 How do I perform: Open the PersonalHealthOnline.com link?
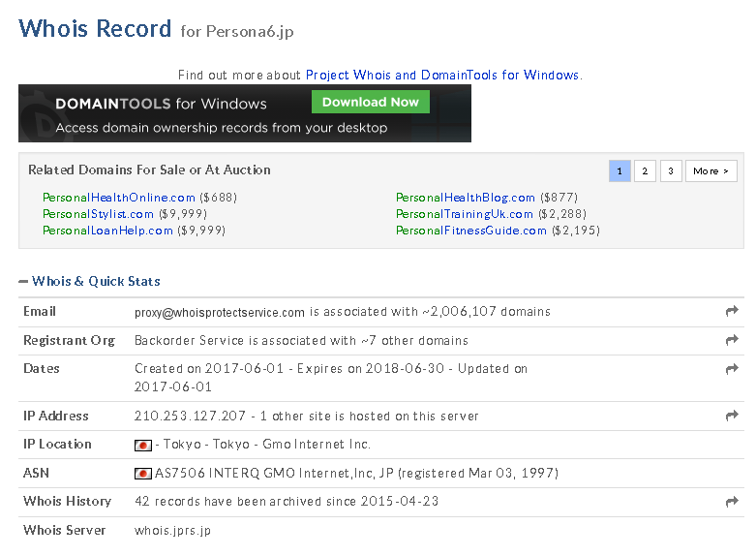click(x=119, y=198)
